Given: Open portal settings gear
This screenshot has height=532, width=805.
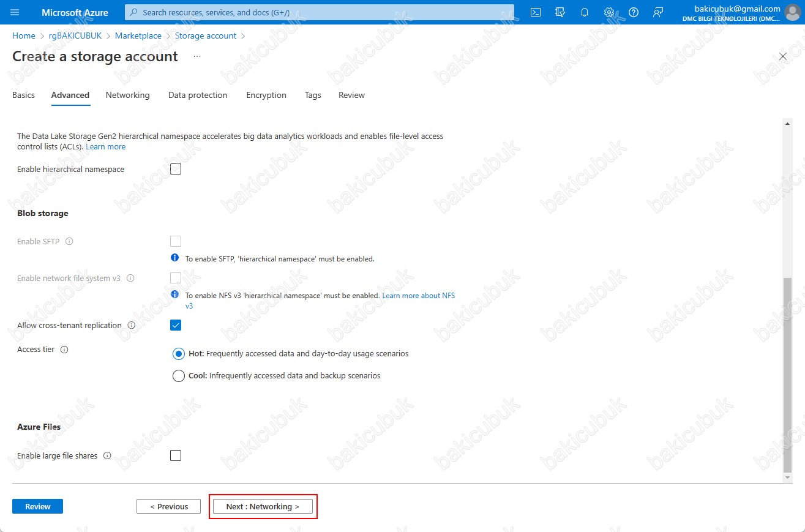Looking at the screenshot, I should (x=609, y=12).
